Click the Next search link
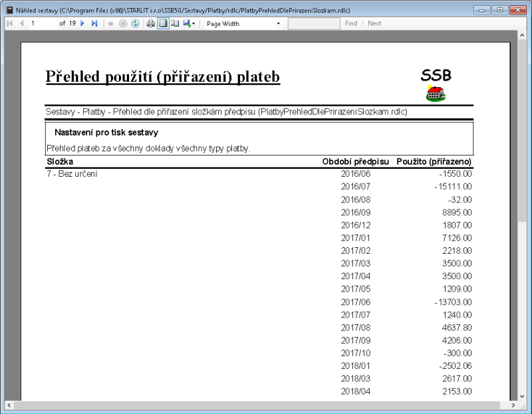532x414 pixels. pyautogui.click(x=374, y=23)
